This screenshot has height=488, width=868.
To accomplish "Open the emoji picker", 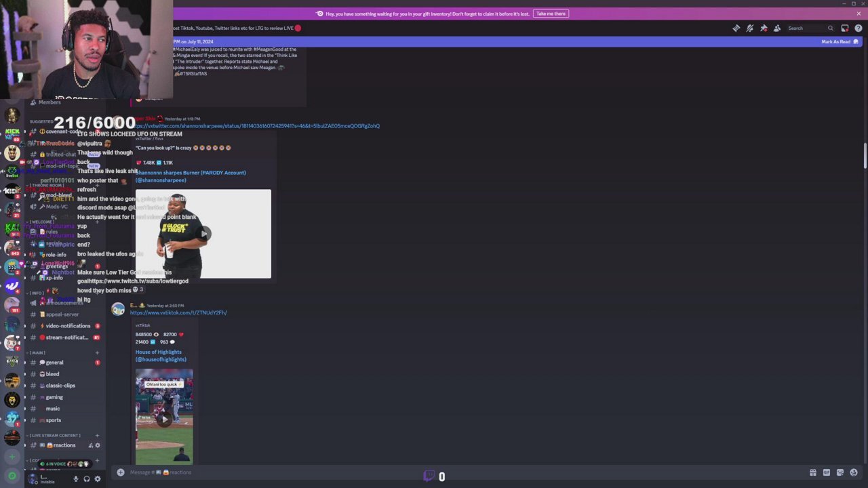I will 854,472.
